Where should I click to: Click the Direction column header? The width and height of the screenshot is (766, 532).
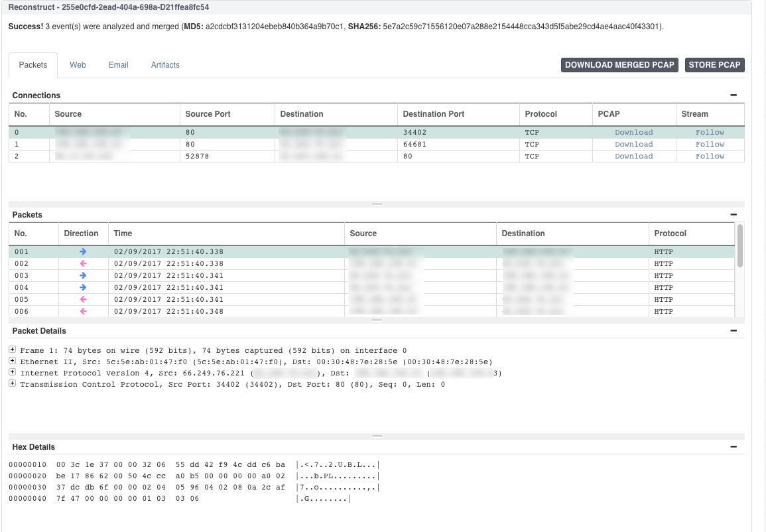(83, 233)
